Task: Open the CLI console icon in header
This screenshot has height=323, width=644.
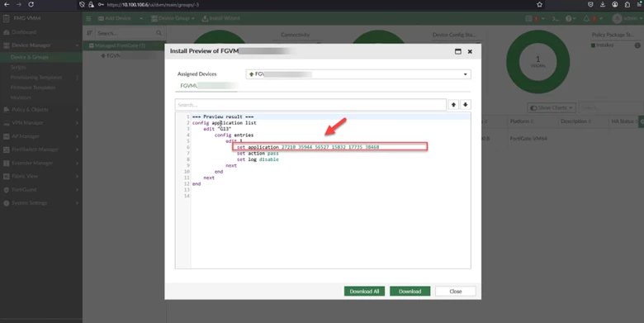Action: (x=556, y=18)
